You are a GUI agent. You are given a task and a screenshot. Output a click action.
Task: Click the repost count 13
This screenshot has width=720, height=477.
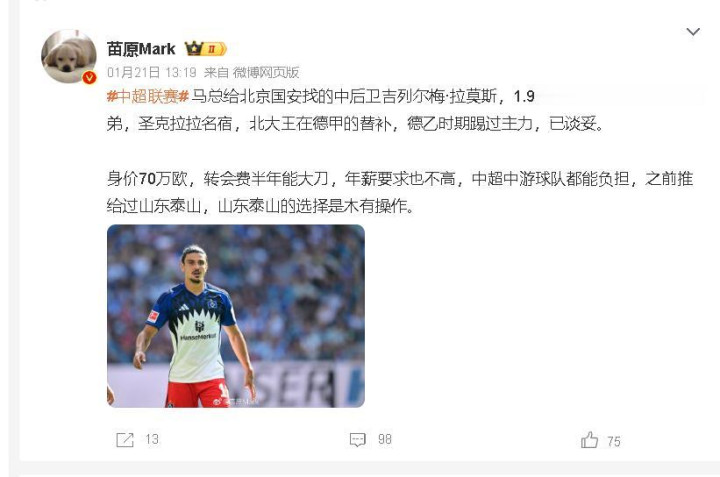[x=152, y=440]
